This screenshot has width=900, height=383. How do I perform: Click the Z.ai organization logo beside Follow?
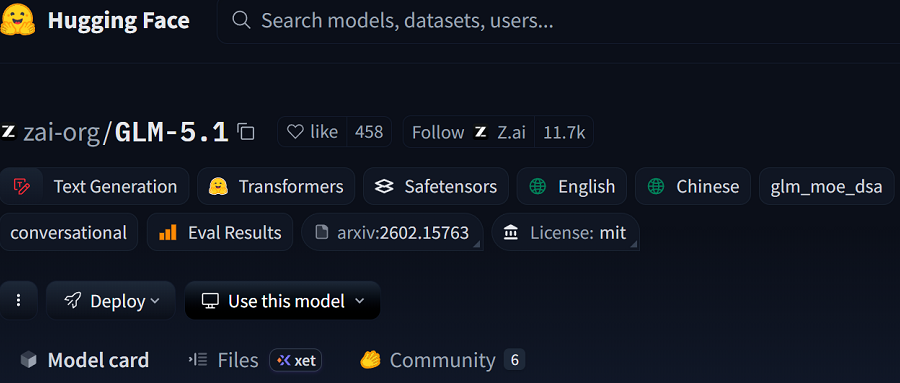coord(480,132)
